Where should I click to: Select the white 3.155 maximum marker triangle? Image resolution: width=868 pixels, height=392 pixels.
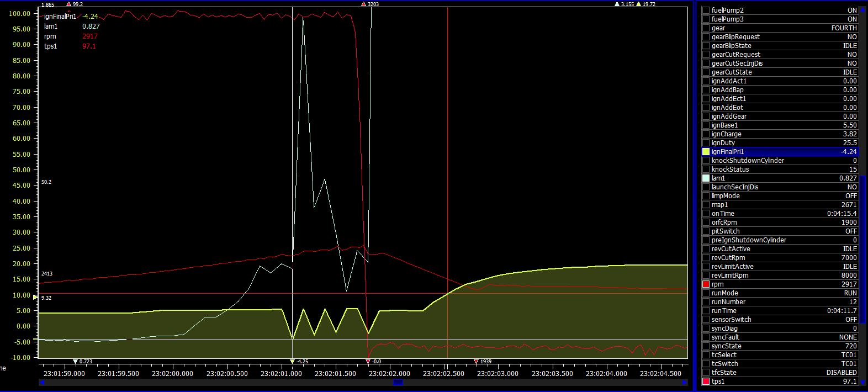click(617, 4)
